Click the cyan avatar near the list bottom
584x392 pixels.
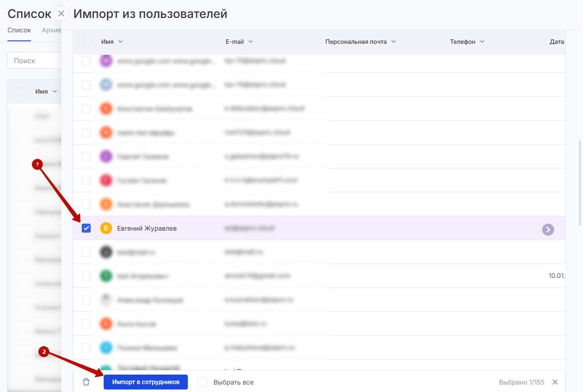106,348
